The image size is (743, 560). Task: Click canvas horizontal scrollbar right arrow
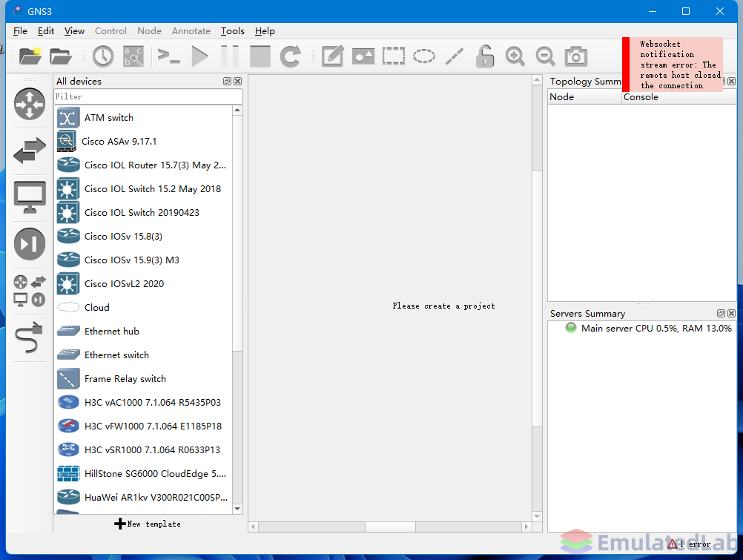click(x=526, y=527)
